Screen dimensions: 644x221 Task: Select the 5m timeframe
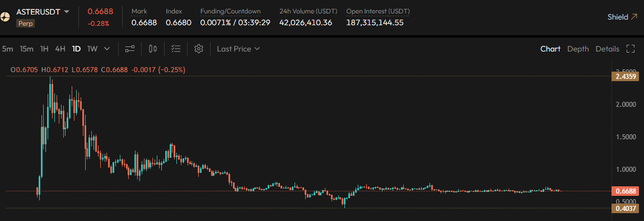tap(7, 49)
